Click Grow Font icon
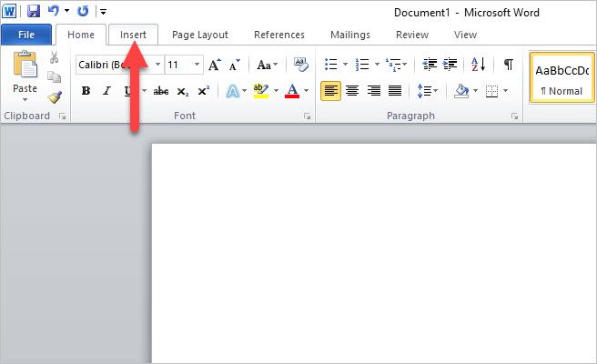597x364 pixels. pyautogui.click(x=215, y=65)
